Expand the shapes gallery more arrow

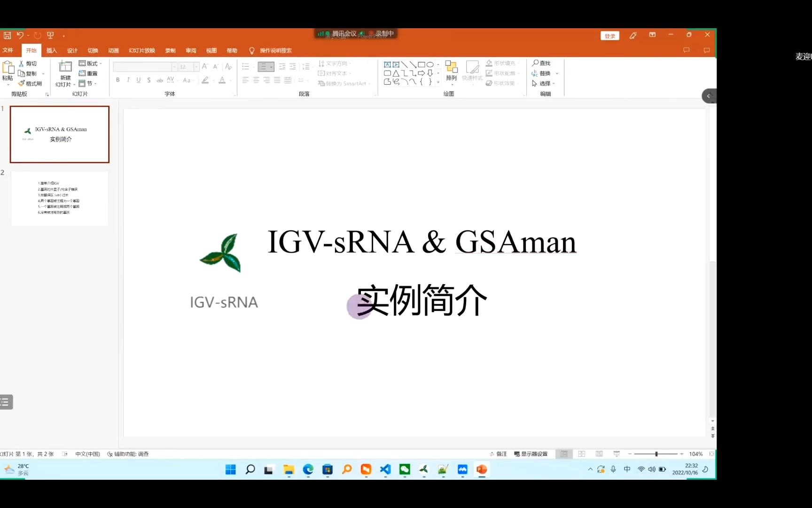coord(438,82)
